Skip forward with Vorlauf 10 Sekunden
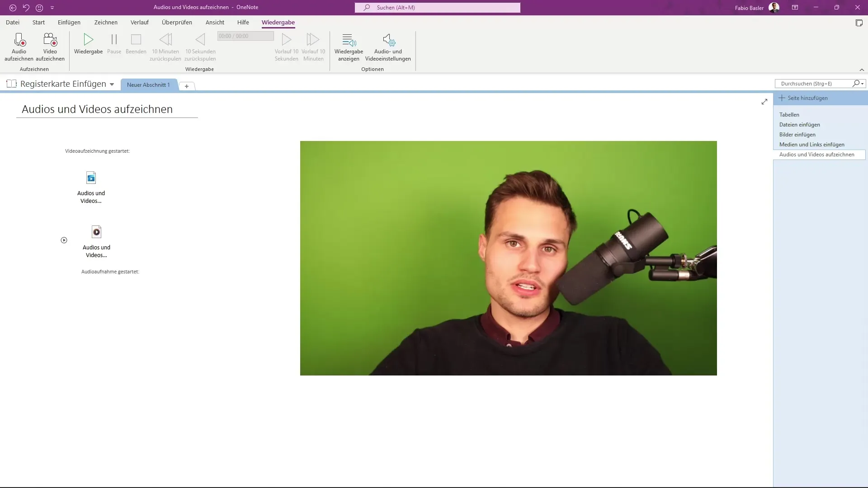Screen dimensions: 868x488 287,47
